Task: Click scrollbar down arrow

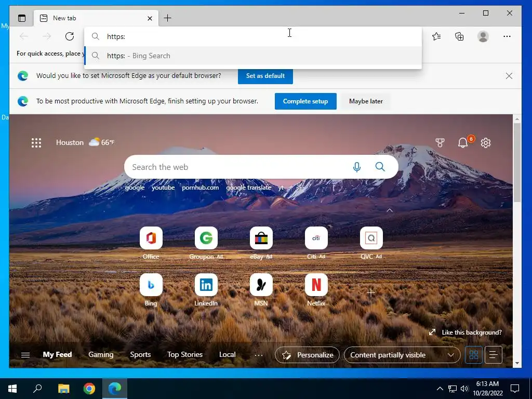Action: [517, 363]
